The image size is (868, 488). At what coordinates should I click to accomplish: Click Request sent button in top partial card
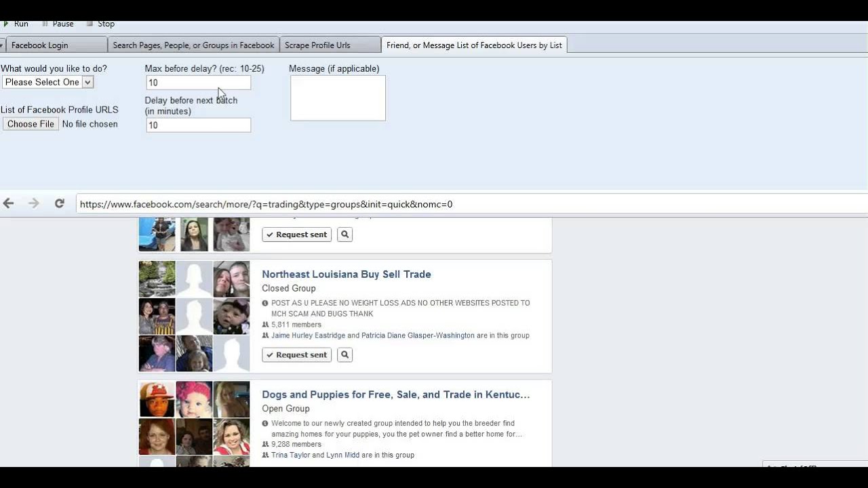(x=297, y=235)
